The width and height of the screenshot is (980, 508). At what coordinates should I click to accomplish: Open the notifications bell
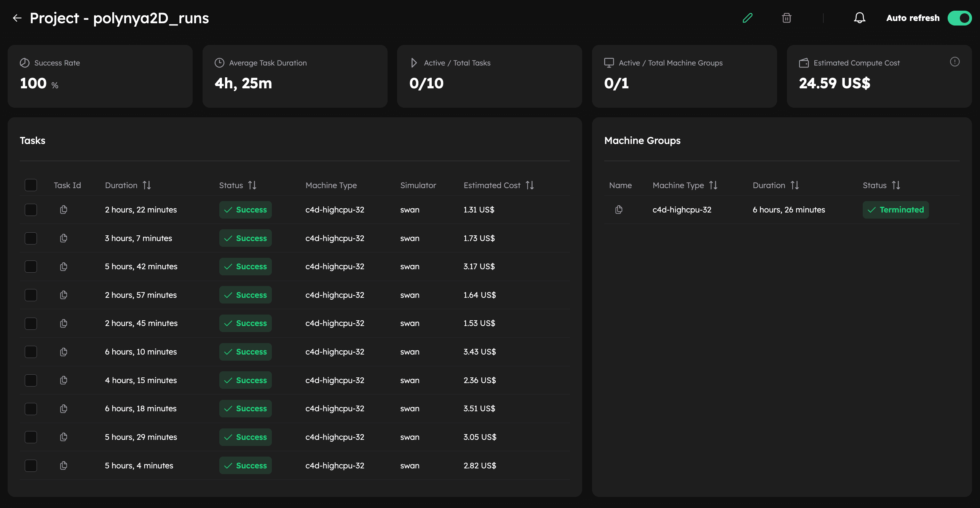(859, 18)
